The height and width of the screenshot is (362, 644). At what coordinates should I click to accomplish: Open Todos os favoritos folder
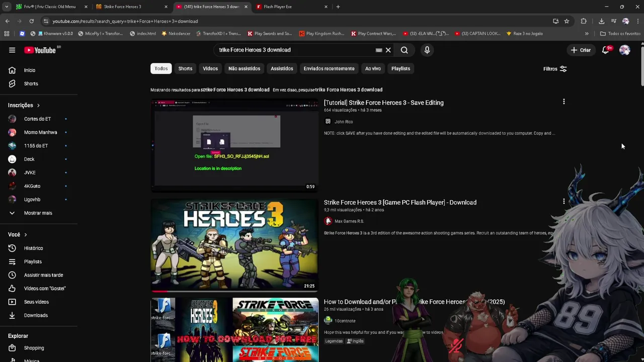(620, 34)
